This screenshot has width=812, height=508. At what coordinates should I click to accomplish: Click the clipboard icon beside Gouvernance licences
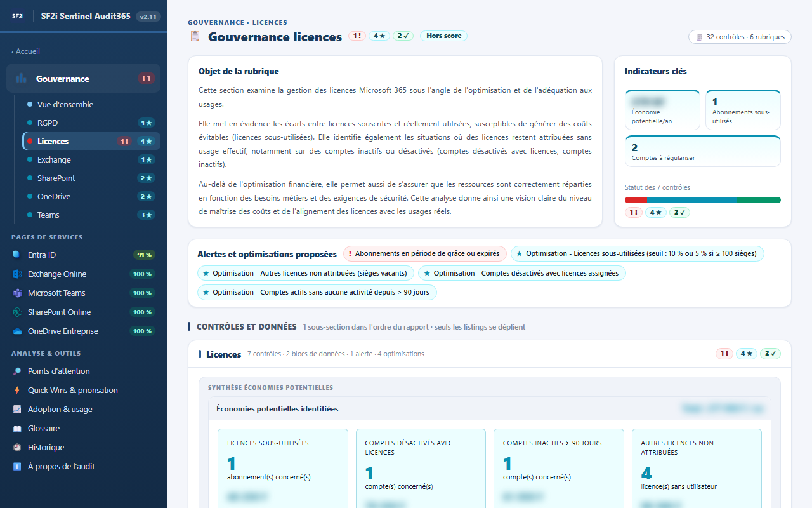[195, 36]
